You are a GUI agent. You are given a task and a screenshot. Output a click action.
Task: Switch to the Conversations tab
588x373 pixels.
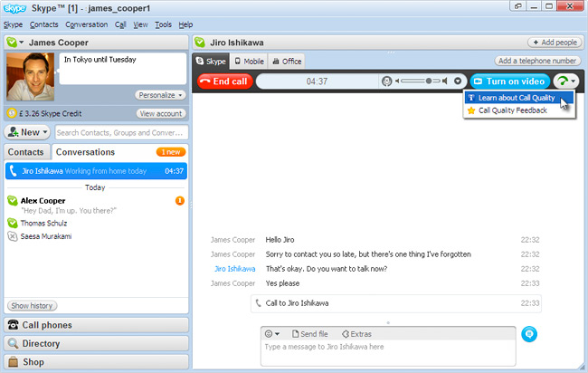click(86, 152)
